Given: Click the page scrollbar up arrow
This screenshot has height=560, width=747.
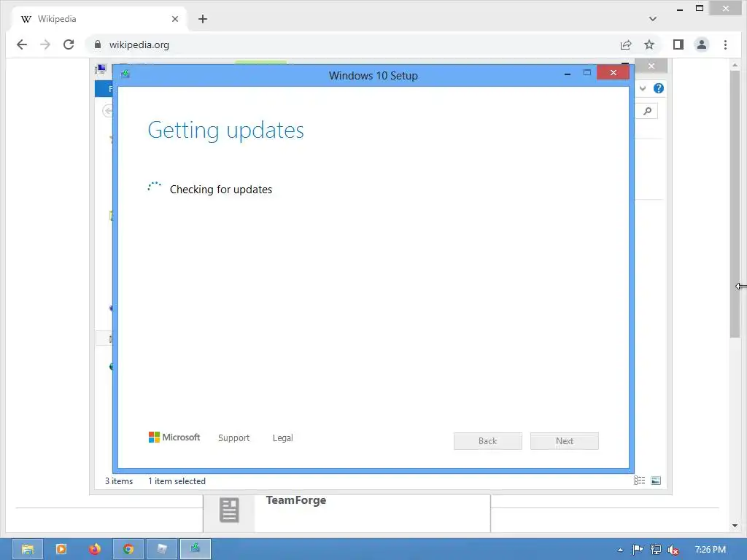Looking at the screenshot, I should (735, 64).
